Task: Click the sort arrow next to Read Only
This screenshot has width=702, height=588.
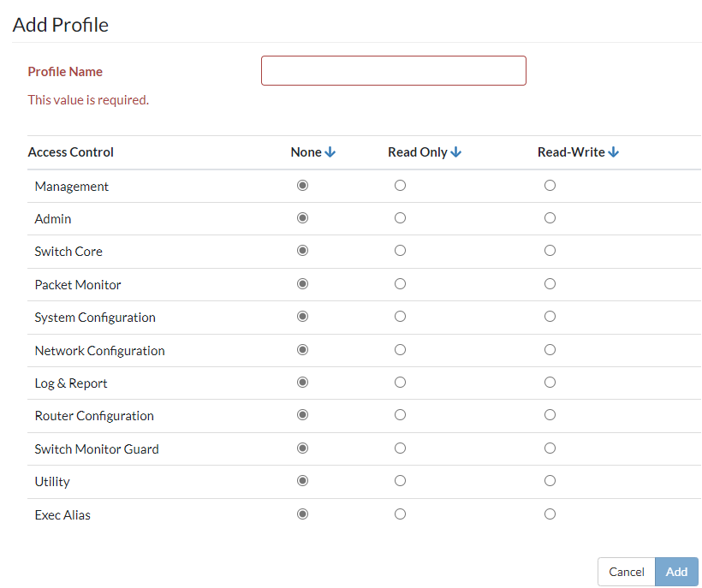Action: [x=455, y=151]
